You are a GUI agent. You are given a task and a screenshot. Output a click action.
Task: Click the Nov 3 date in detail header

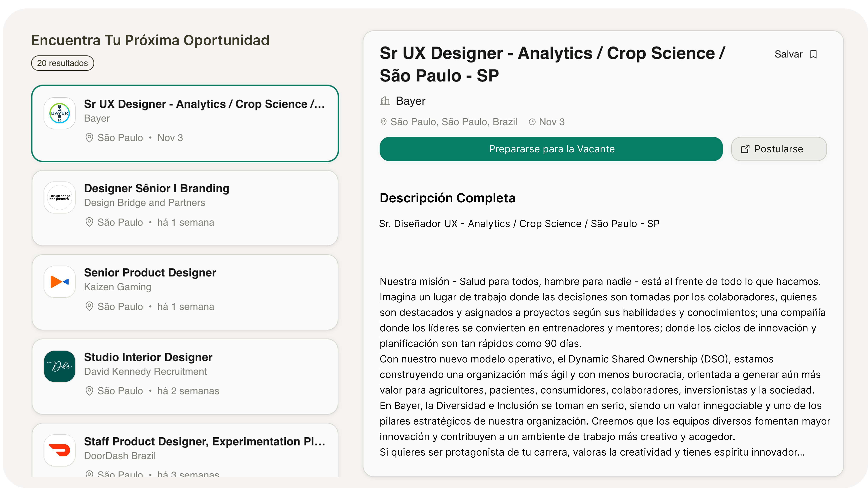click(x=552, y=122)
